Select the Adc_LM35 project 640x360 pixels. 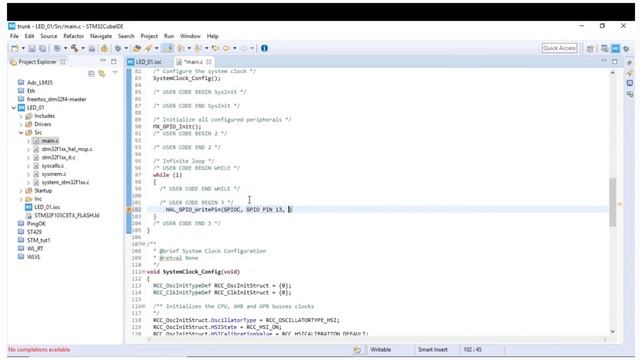click(x=40, y=82)
